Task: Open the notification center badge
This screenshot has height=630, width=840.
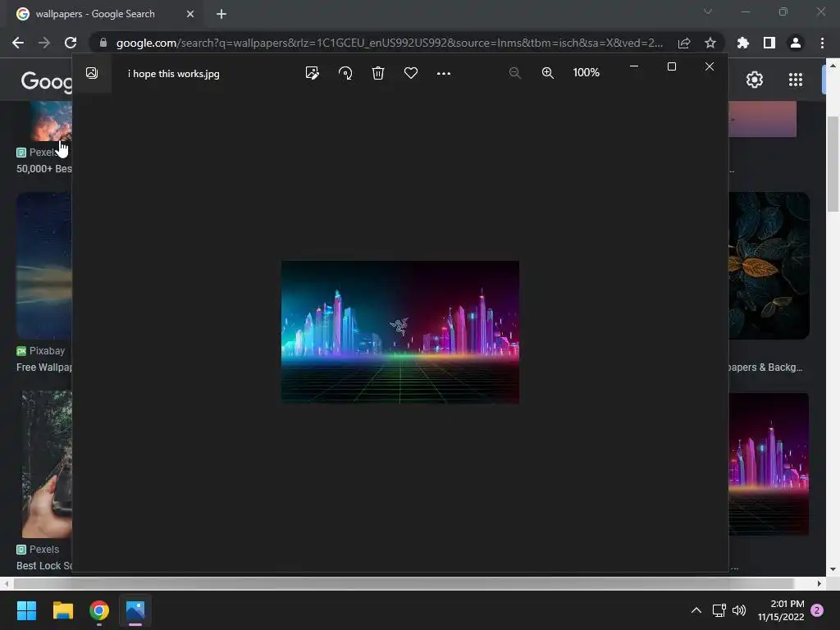Action: [x=817, y=610]
